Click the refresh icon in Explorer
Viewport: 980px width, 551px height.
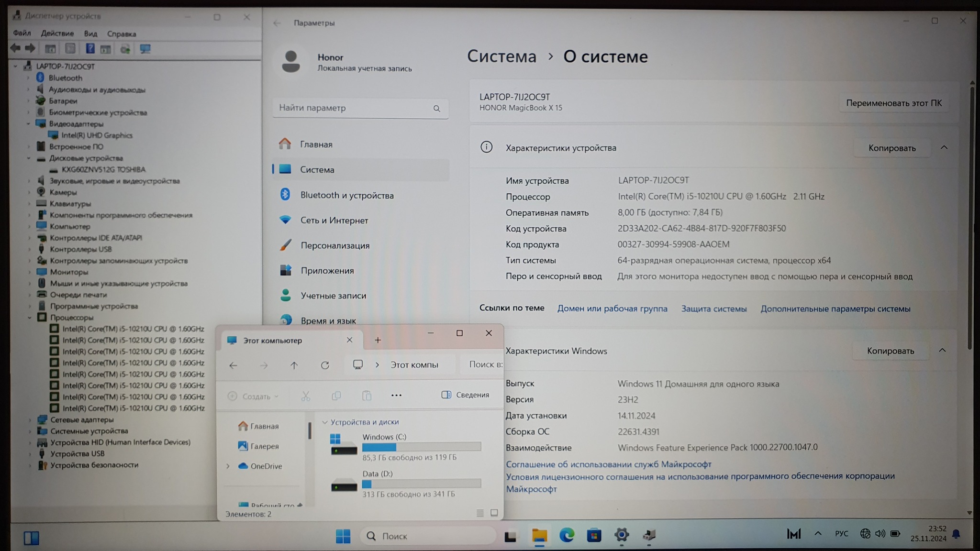(x=325, y=365)
